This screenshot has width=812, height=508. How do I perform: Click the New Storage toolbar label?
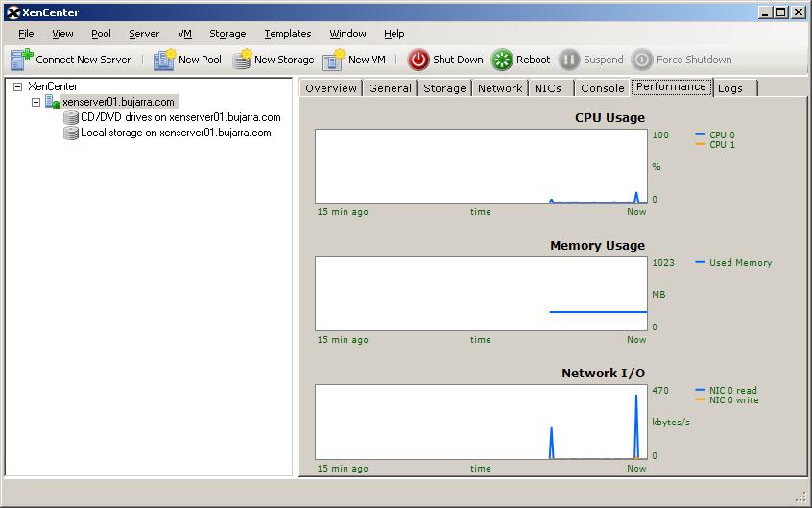(284, 60)
